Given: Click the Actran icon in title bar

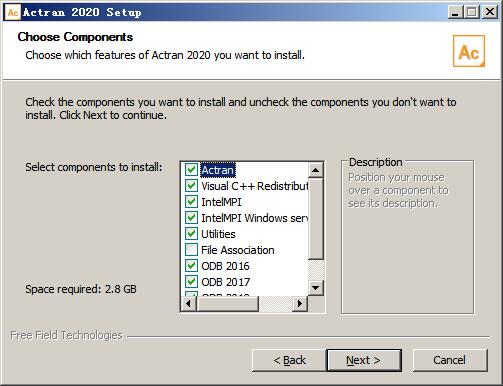Looking at the screenshot, I should coord(13,12).
